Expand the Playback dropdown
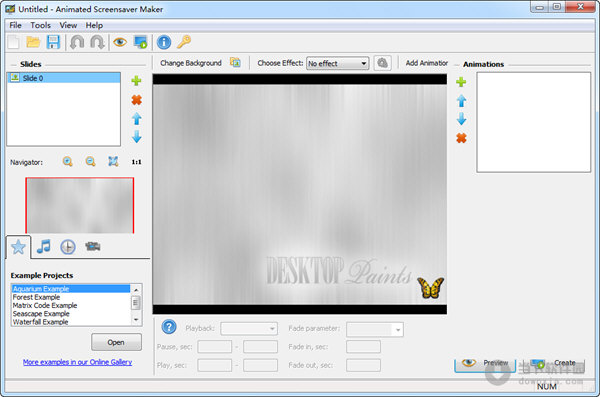The height and width of the screenshot is (397, 600). point(272,329)
